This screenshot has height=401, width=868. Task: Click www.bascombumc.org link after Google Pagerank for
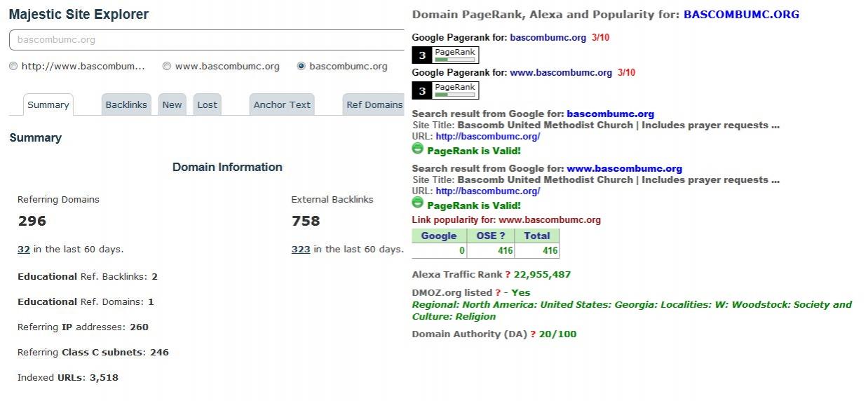click(561, 73)
